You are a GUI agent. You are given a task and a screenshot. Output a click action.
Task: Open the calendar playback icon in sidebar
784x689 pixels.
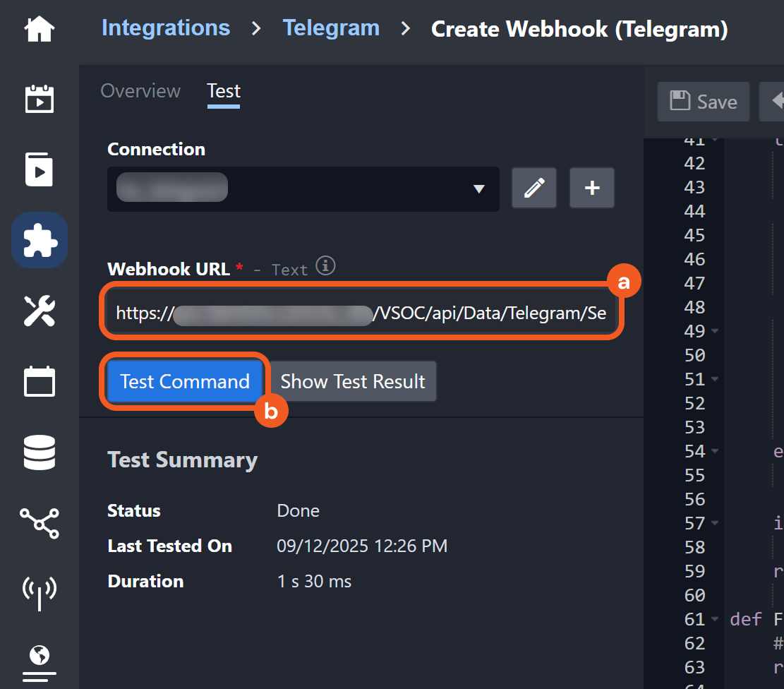pyautogui.click(x=39, y=99)
